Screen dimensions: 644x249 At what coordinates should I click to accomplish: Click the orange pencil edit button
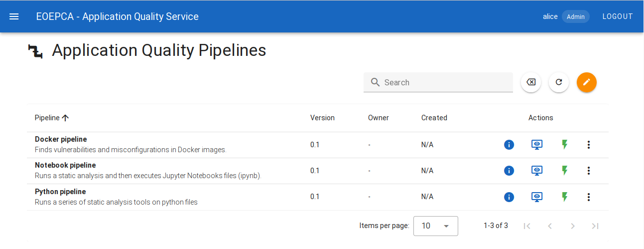tap(587, 82)
